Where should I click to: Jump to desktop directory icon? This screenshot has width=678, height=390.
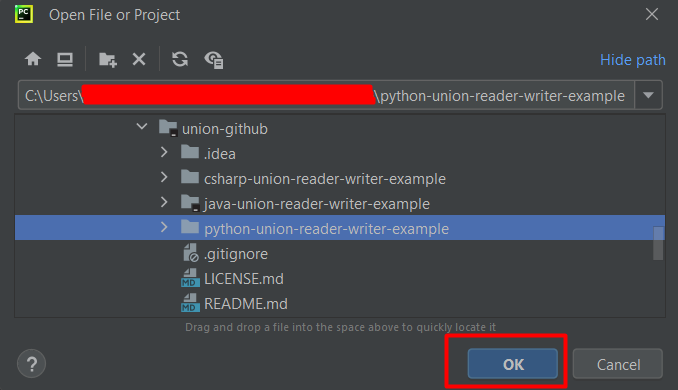(65, 59)
